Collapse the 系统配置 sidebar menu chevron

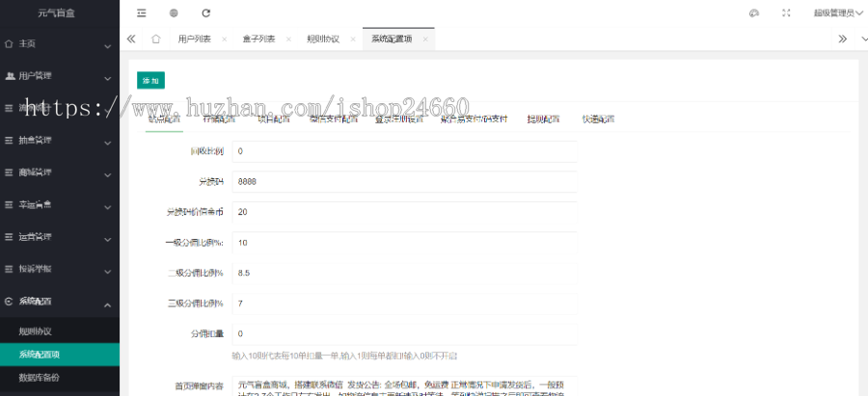[108, 304]
